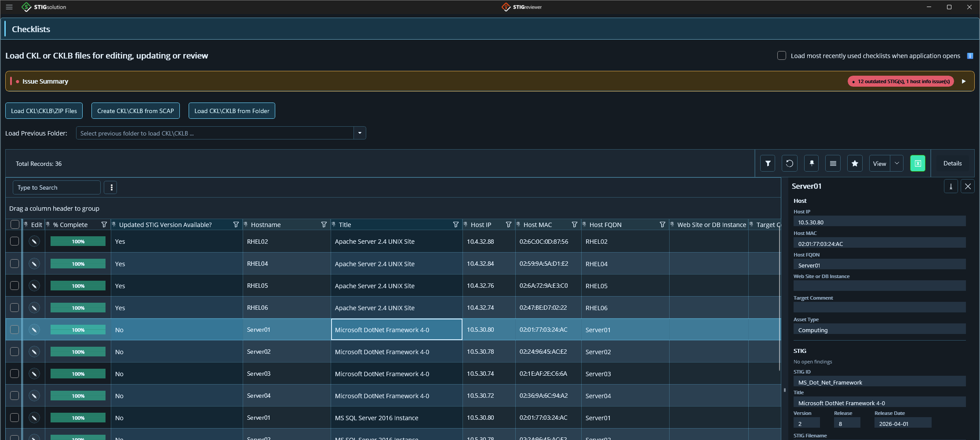Click the filter funnel toolbar button
The width and height of the screenshot is (980, 440).
[x=768, y=164]
